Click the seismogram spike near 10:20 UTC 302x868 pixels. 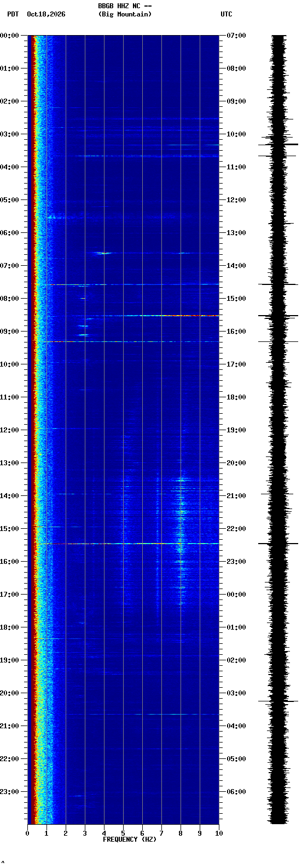coord(278,145)
